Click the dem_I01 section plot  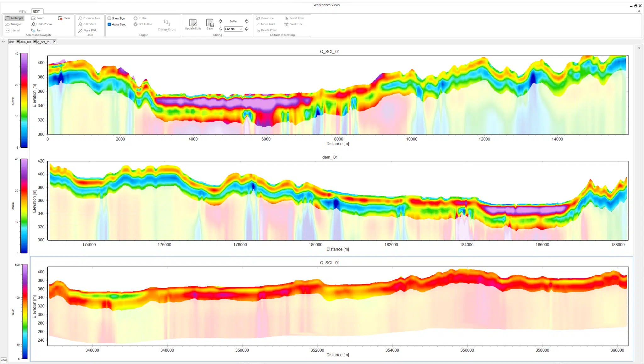point(338,201)
